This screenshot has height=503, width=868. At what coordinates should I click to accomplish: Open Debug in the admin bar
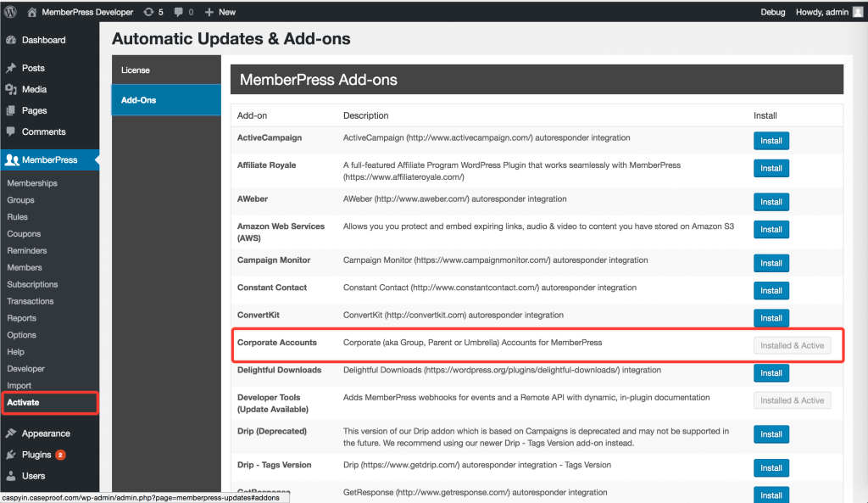click(x=773, y=12)
